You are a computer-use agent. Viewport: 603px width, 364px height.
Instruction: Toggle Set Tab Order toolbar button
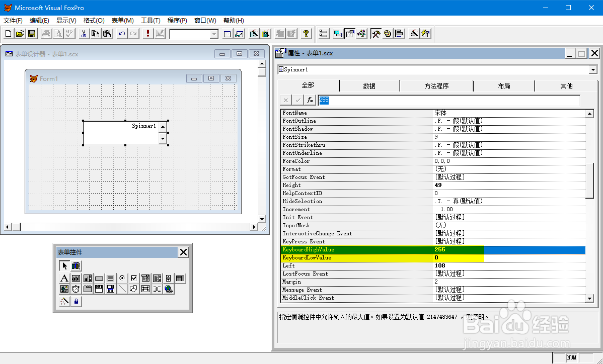[x=324, y=34]
